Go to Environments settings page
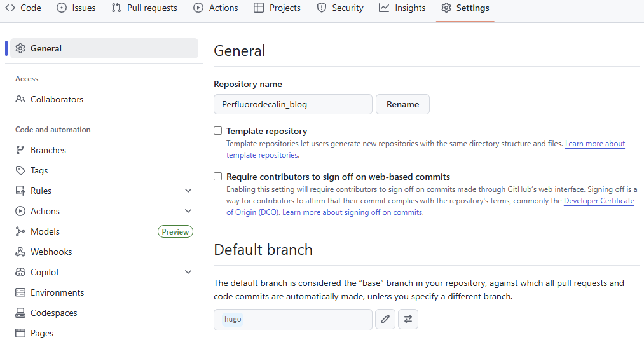 [57, 292]
